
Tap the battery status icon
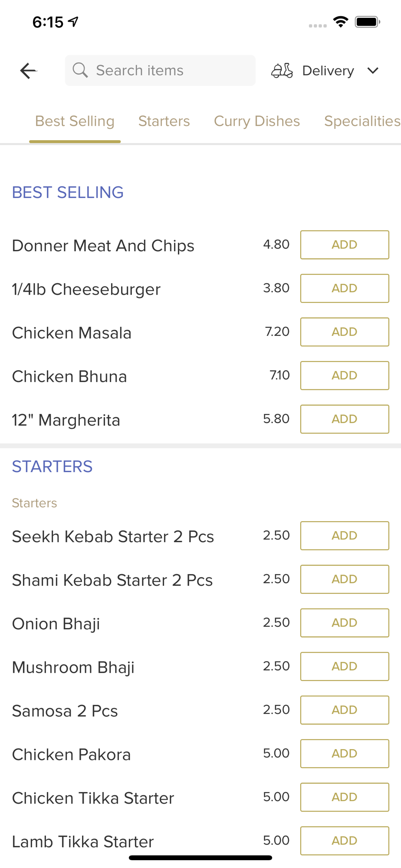coord(367,22)
